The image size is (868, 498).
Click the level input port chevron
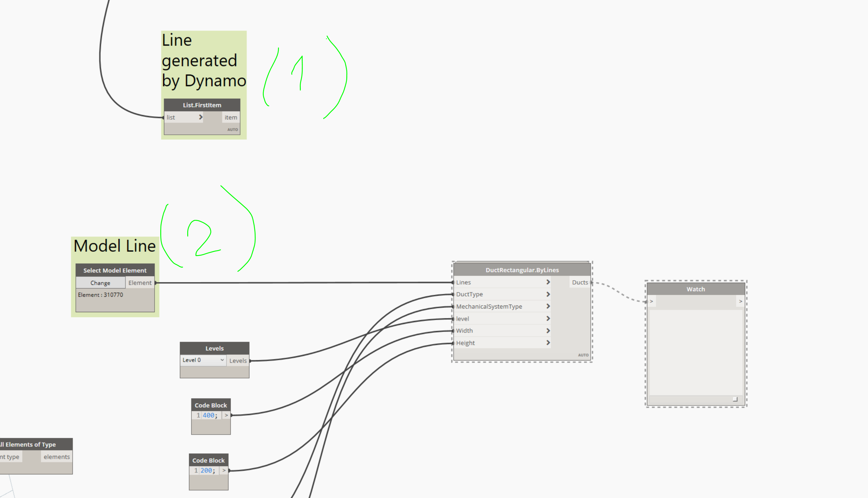click(548, 319)
